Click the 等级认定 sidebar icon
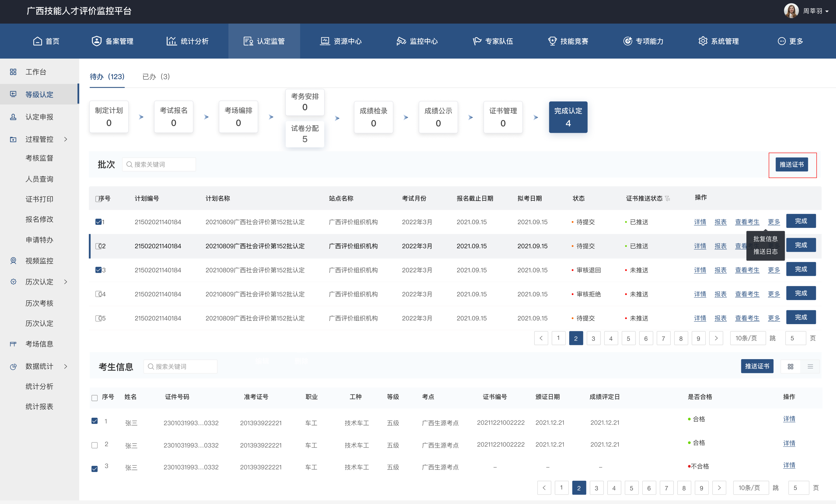 [13, 94]
